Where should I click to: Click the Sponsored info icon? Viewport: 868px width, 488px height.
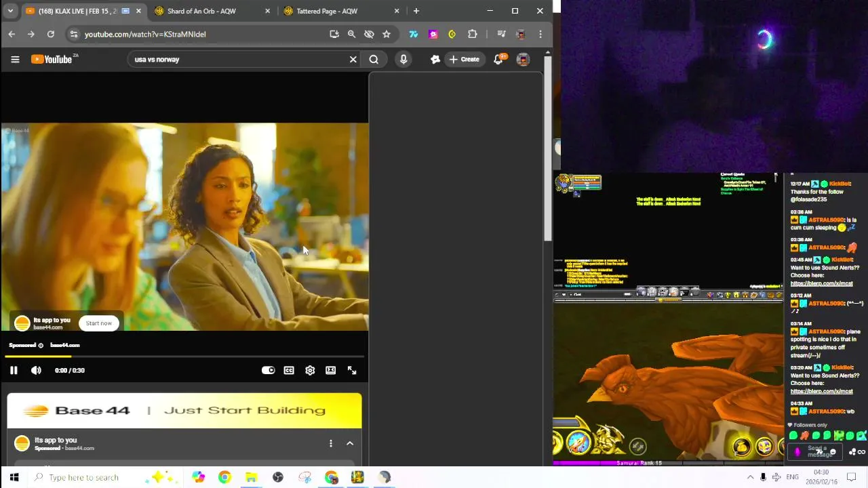click(x=41, y=346)
